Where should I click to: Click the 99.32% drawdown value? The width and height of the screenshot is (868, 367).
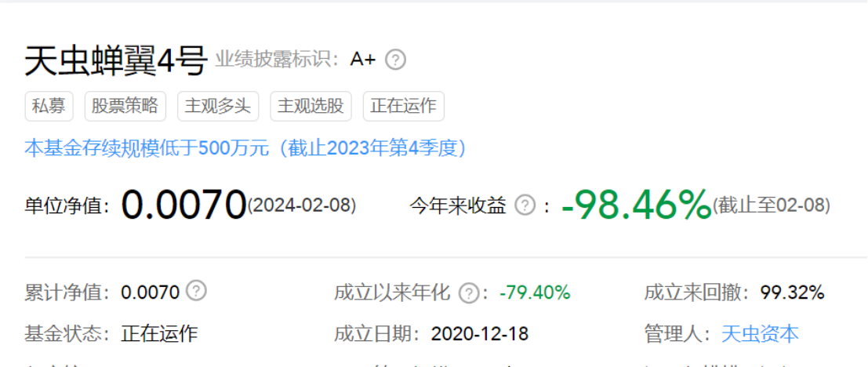(x=792, y=291)
